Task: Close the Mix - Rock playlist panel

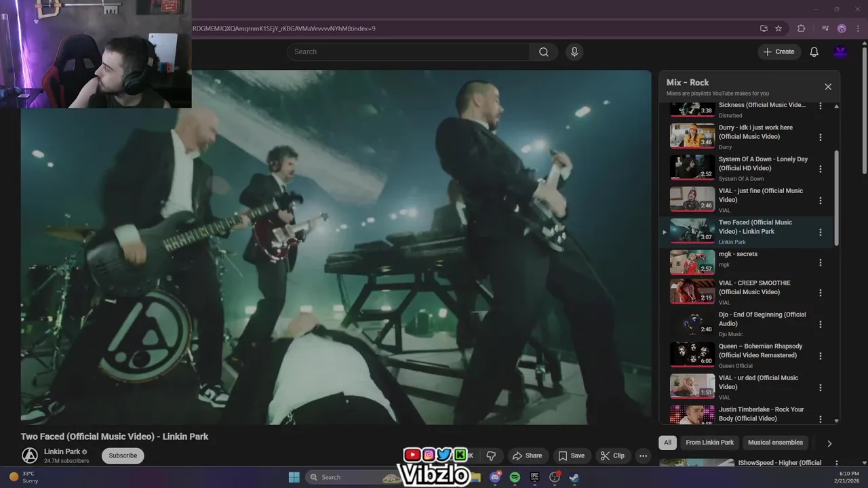Action: (x=828, y=87)
